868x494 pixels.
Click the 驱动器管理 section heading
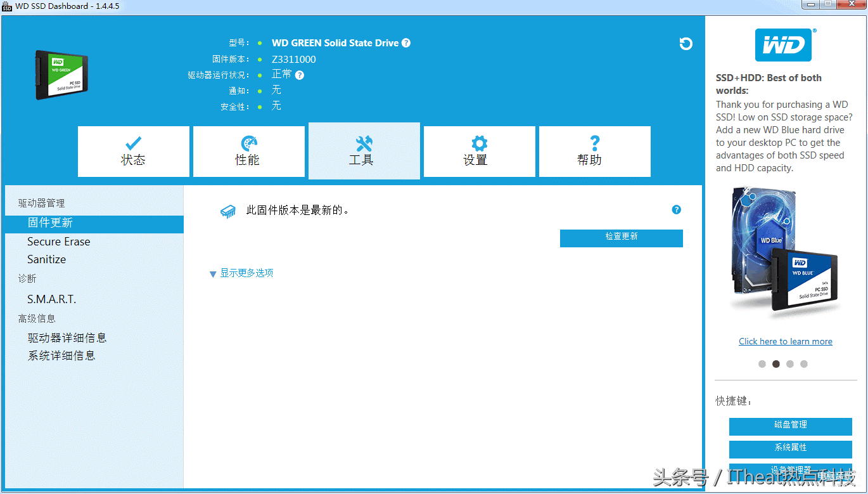[x=41, y=204]
